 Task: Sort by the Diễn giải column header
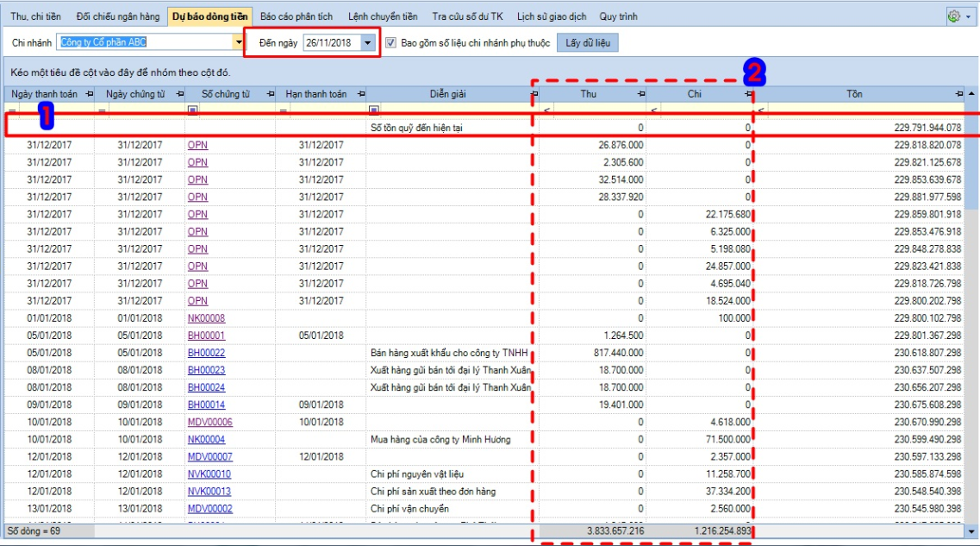(447, 94)
